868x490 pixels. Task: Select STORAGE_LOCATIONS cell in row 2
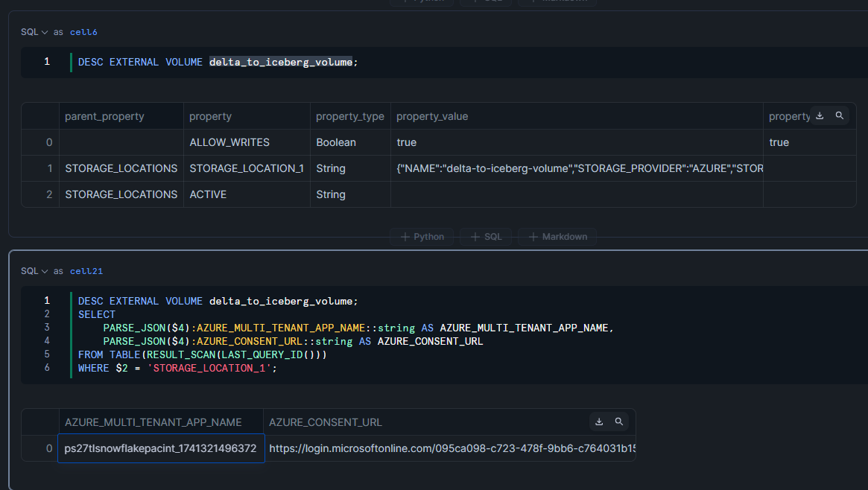coord(121,194)
